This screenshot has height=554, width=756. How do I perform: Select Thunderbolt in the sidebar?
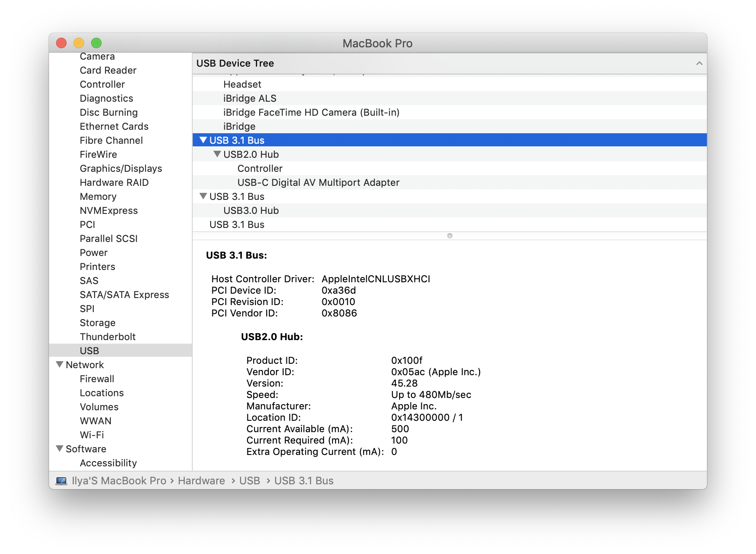click(108, 337)
